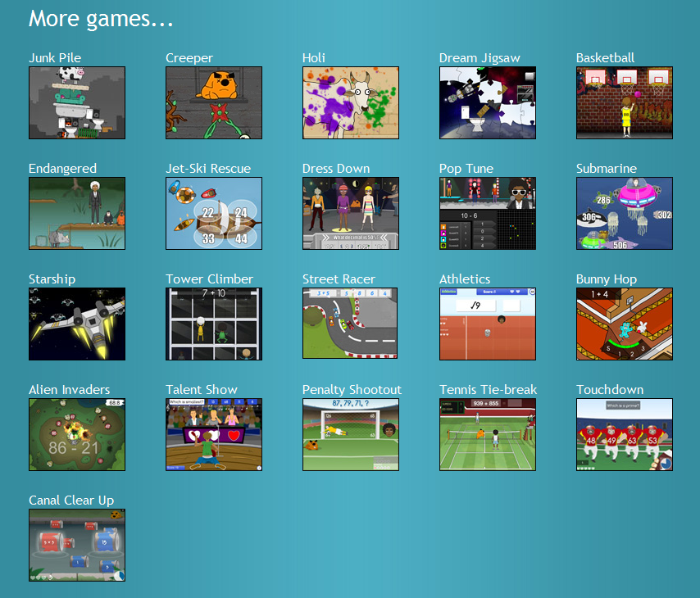Viewport: 700px width, 598px height.
Task: Click the Basketball title link
Action: coord(605,58)
